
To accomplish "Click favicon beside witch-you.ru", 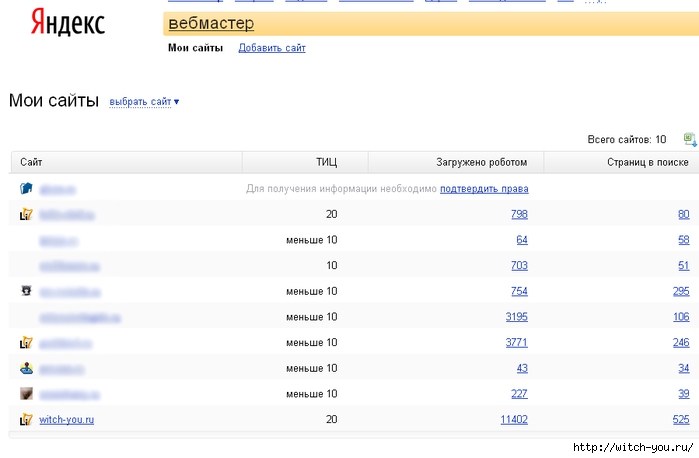I will pyautogui.click(x=27, y=419).
